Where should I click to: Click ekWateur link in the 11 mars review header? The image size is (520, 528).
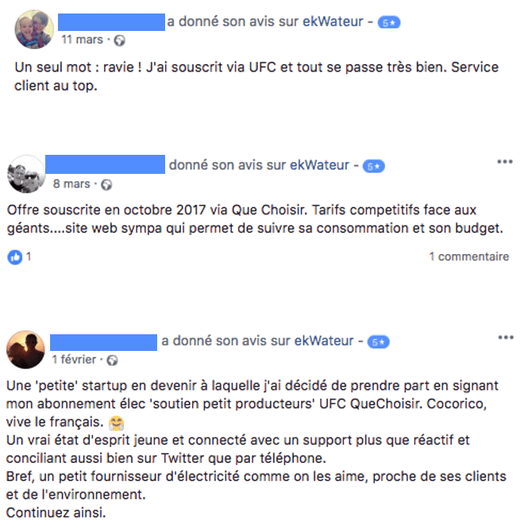click(333, 22)
